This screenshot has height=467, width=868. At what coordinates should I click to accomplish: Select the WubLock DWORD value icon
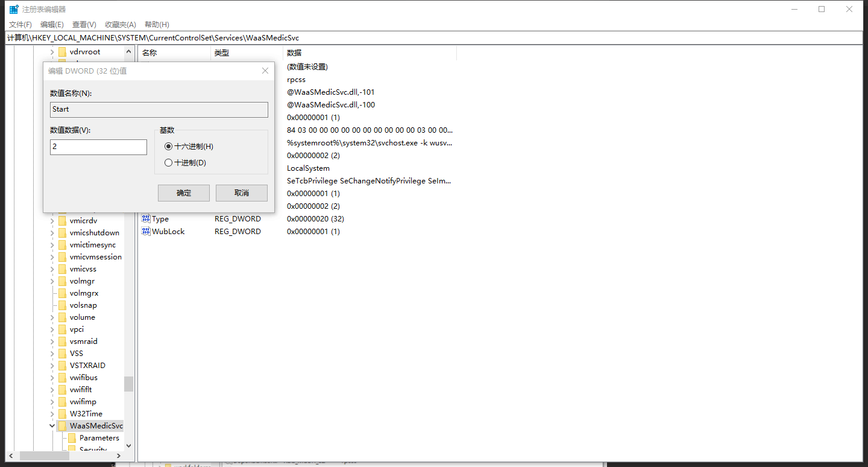pos(146,232)
